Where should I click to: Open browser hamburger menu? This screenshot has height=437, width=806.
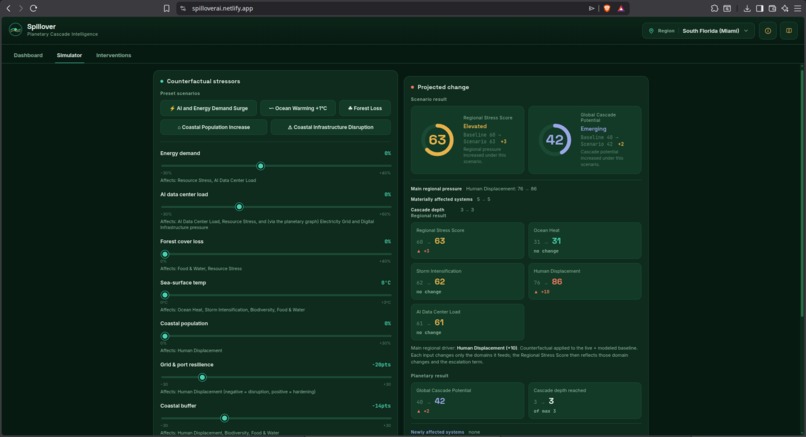click(x=797, y=8)
